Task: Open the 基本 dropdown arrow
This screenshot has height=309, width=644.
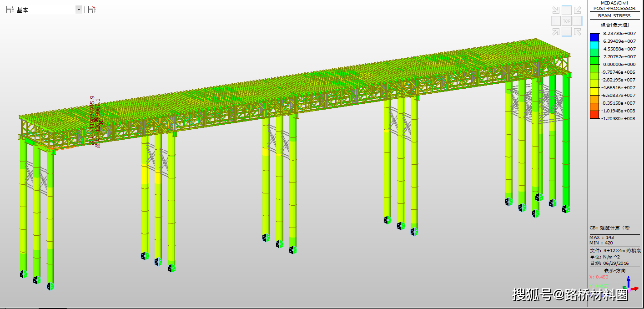Action: tap(79, 10)
